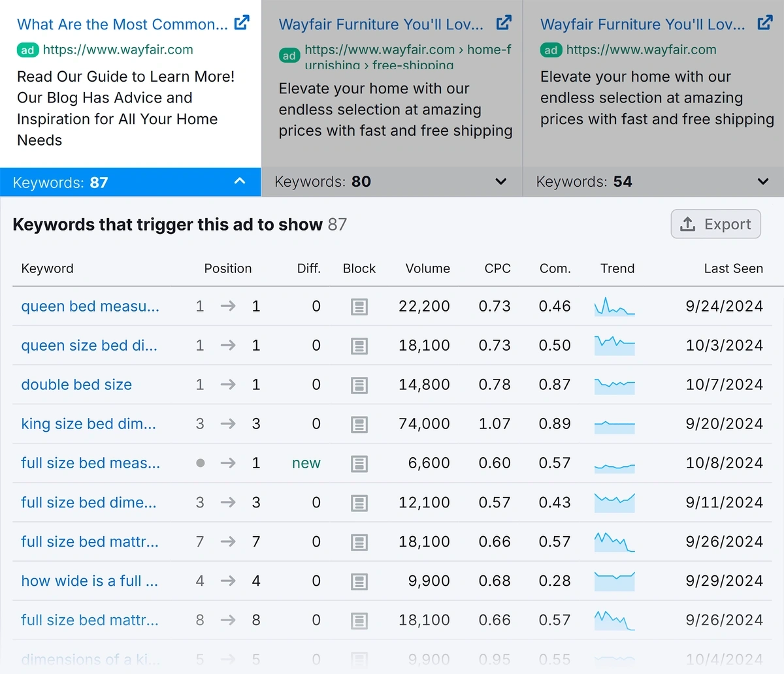Click the upload icon inside the Export button
The image size is (784, 674).
688,224
